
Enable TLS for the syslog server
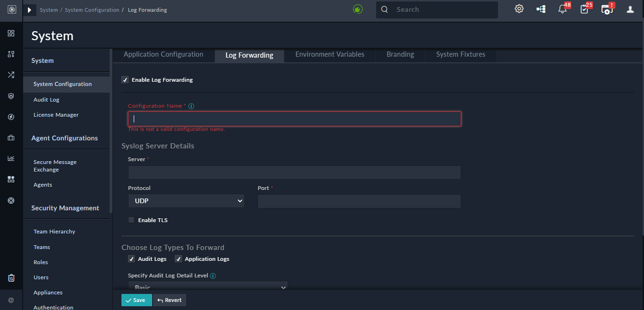pos(131,220)
